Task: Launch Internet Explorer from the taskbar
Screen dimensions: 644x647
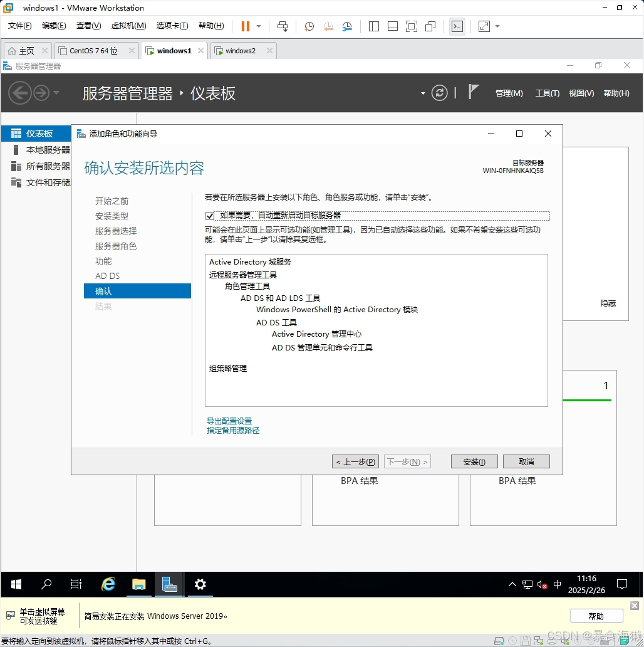Action: pyautogui.click(x=108, y=584)
